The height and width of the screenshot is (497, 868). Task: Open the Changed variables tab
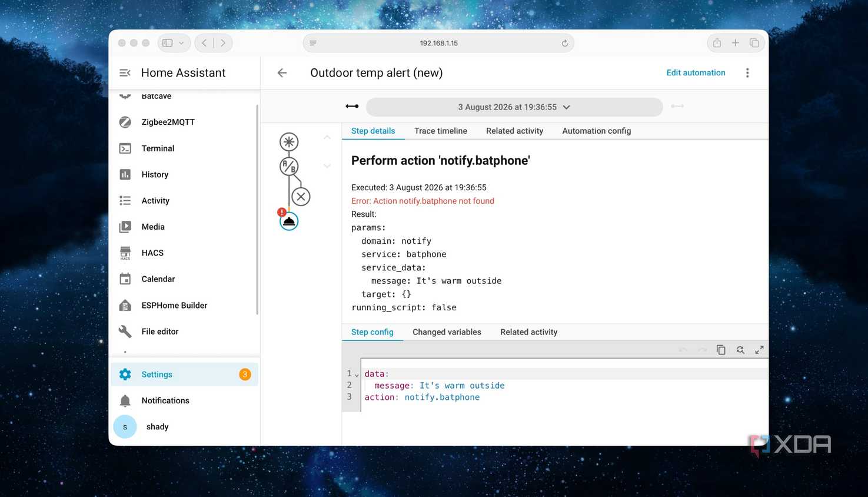click(447, 332)
